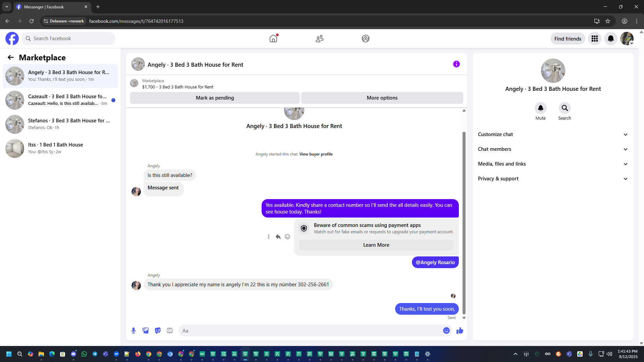Open the sticker picker icon
The image size is (644, 362).
click(158, 330)
